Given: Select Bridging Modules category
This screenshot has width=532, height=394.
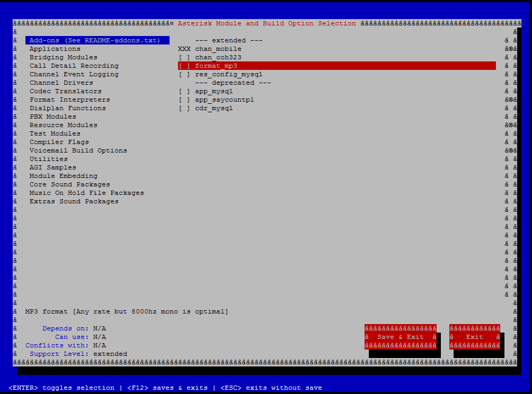Looking at the screenshot, I should point(64,57).
